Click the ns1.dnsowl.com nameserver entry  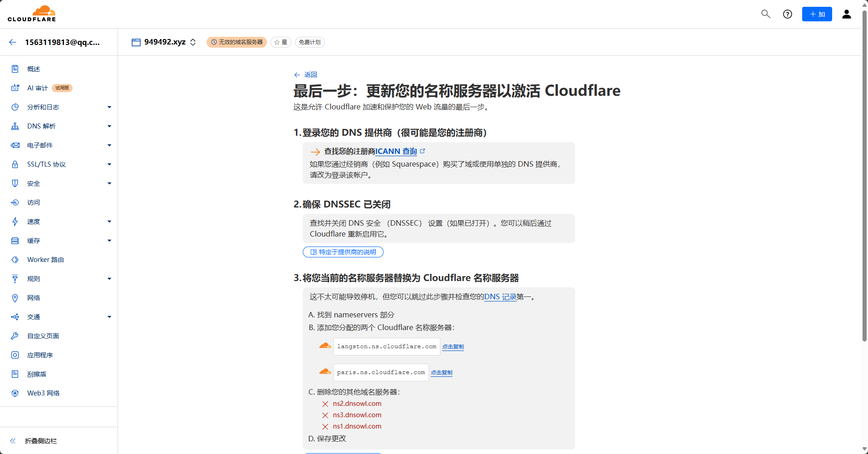[357, 426]
